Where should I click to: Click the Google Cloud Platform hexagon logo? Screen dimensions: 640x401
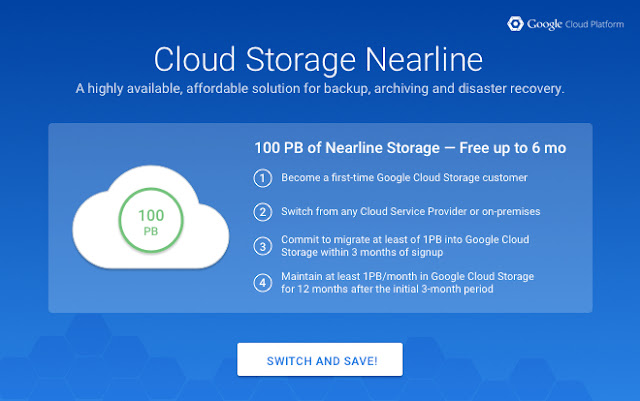click(516, 23)
